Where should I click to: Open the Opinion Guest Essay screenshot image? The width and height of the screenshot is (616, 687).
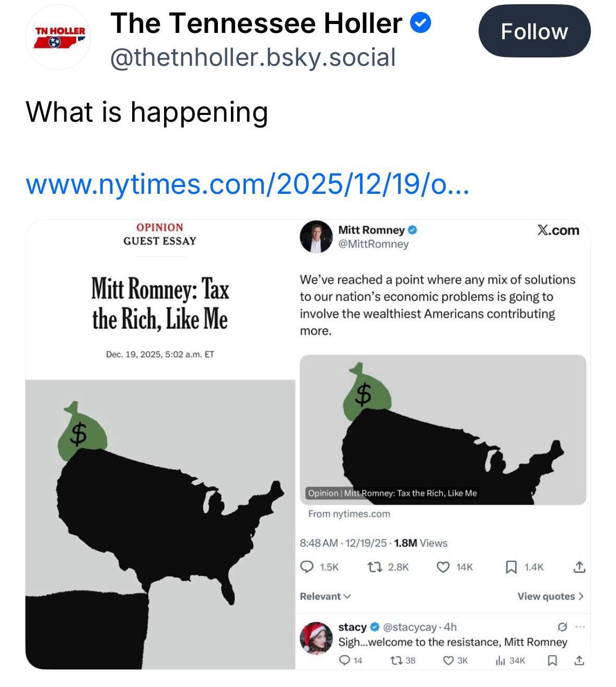[x=160, y=444]
